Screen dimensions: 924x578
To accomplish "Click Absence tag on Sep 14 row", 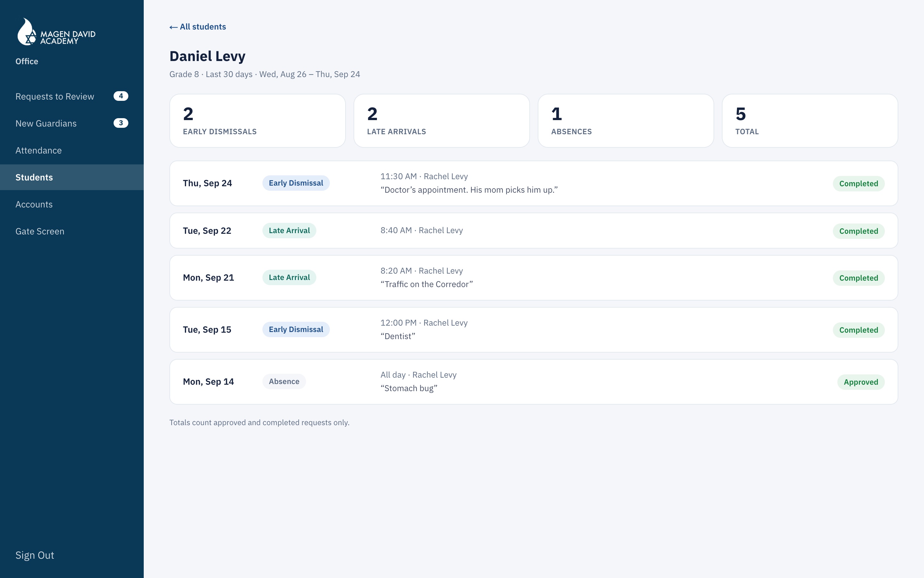I will (x=284, y=381).
